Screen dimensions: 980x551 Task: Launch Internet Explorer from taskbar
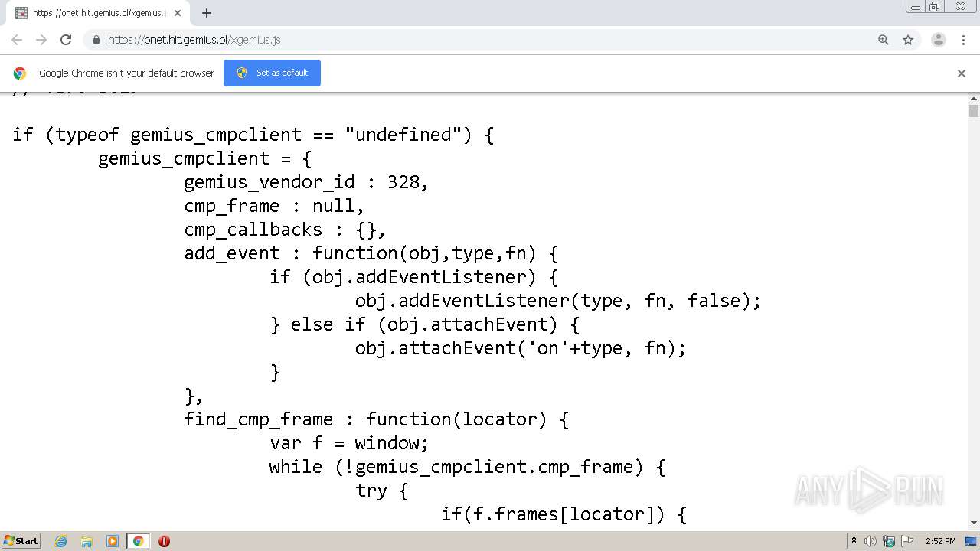[61, 541]
